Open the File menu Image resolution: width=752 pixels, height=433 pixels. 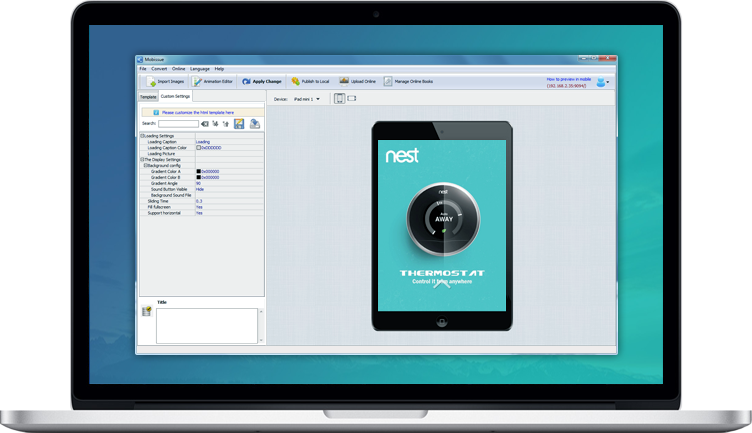point(143,69)
